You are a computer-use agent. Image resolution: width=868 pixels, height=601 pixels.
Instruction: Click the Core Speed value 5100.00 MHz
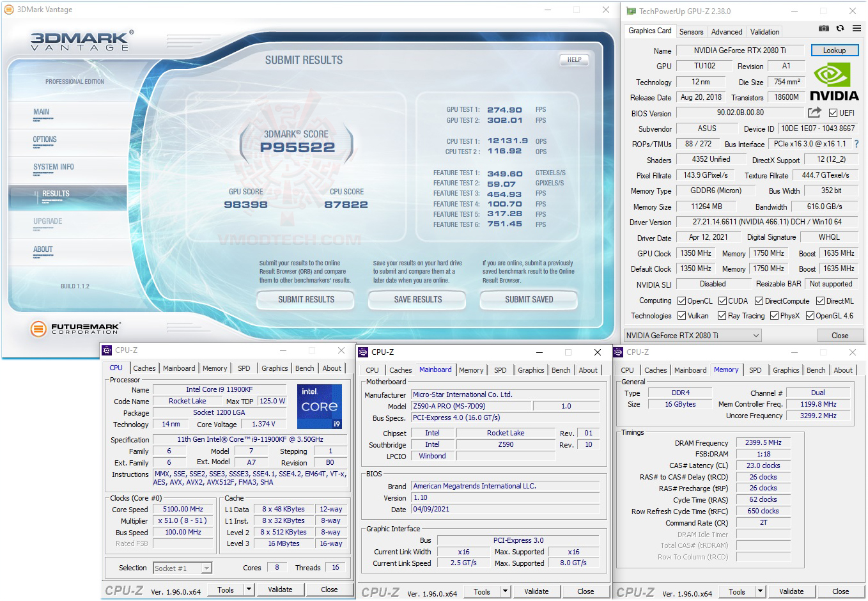click(x=183, y=510)
